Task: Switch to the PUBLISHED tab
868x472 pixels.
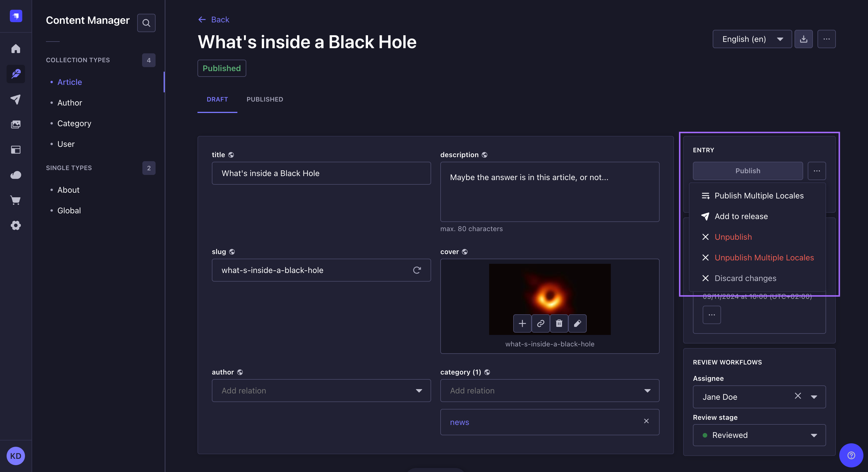Action: coord(265,99)
